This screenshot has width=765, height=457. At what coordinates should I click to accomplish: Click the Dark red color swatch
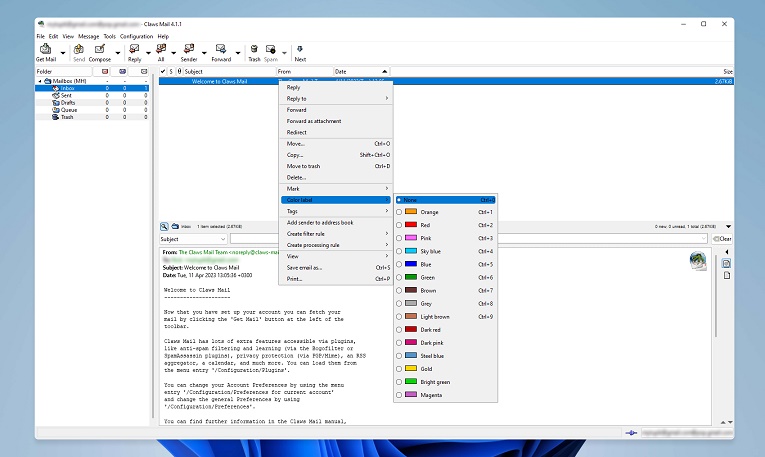tap(411, 330)
